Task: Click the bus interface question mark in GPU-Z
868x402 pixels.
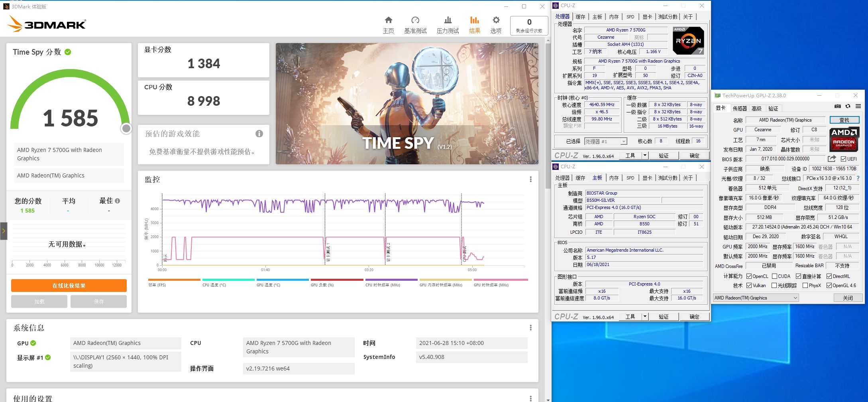Action: click(x=858, y=178)
